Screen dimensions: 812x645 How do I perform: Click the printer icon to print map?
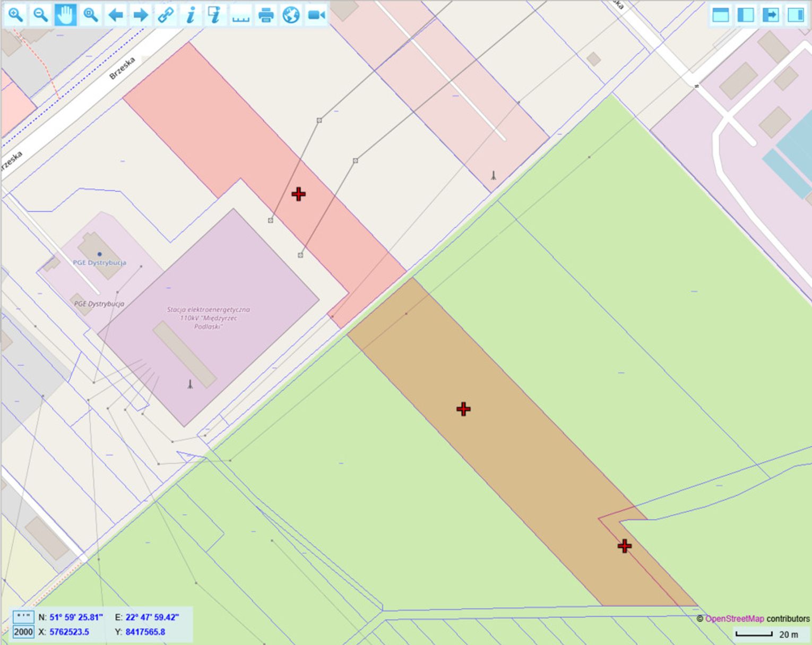[x=266, y=15]
